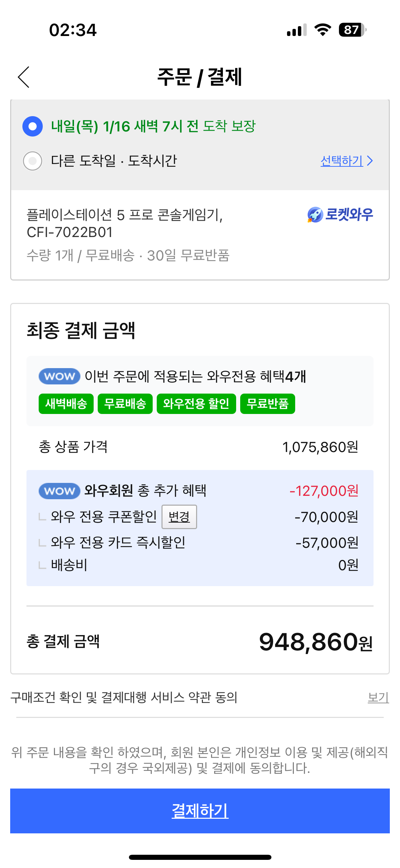The image size is (400, 868).
Task: Tap the Rocket WOW rocket logo
Action: (315, 215)
